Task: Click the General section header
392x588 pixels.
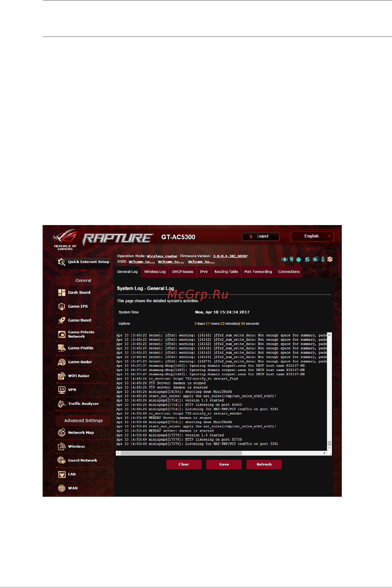Action: [83, 281]
